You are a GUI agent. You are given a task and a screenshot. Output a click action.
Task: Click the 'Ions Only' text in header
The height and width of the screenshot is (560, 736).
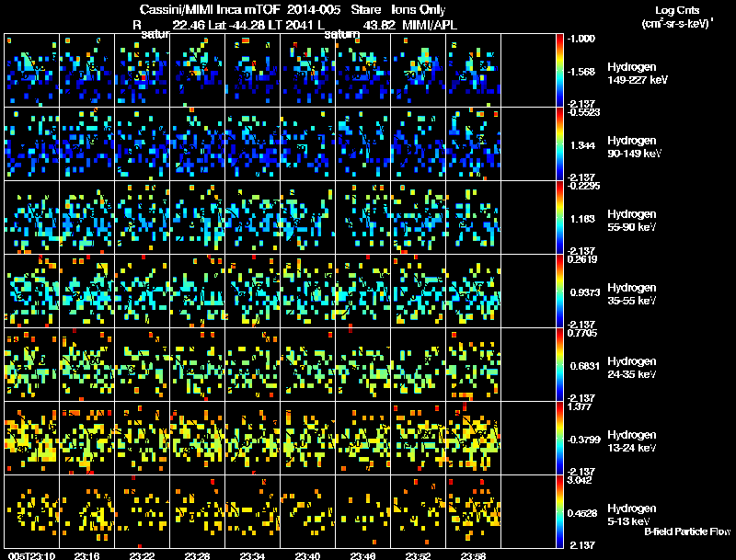(419, 10)
